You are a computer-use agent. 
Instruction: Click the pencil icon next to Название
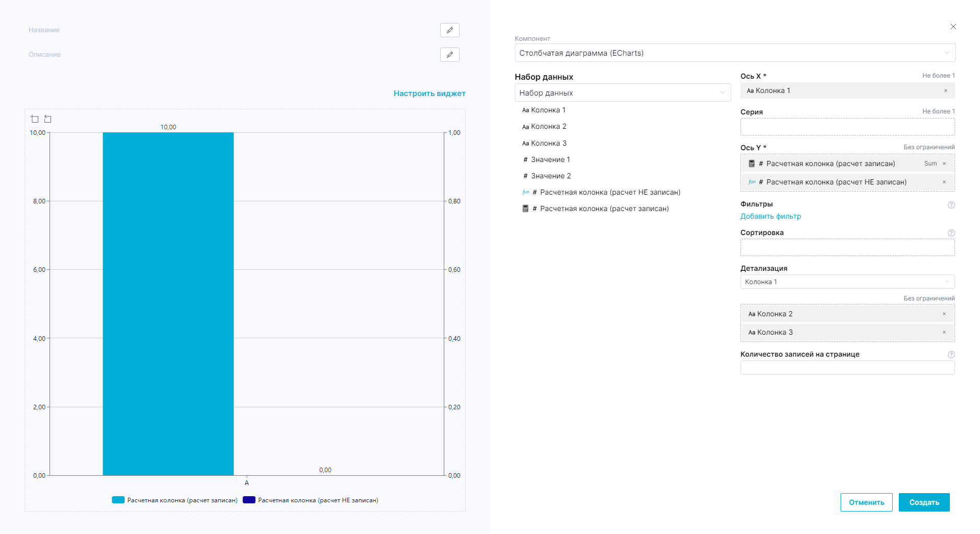[x=449, y=30]
